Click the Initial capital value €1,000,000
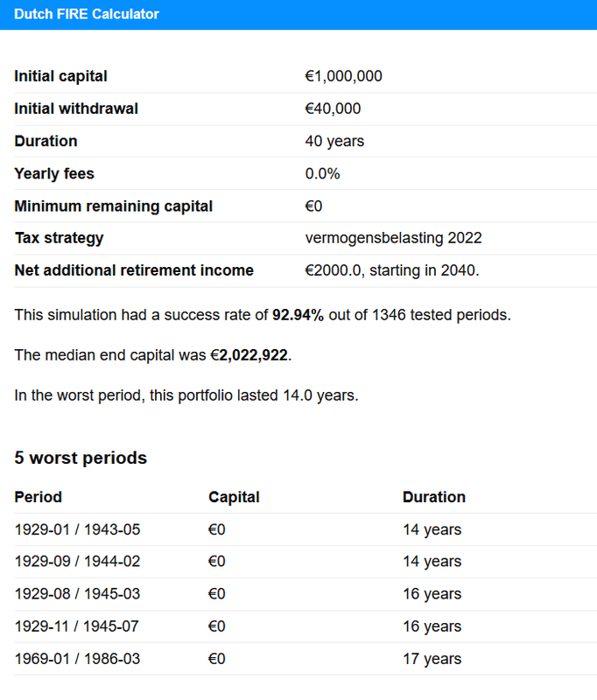The width and height of the screenshot is (597, 700). click(x=343, y=76)
